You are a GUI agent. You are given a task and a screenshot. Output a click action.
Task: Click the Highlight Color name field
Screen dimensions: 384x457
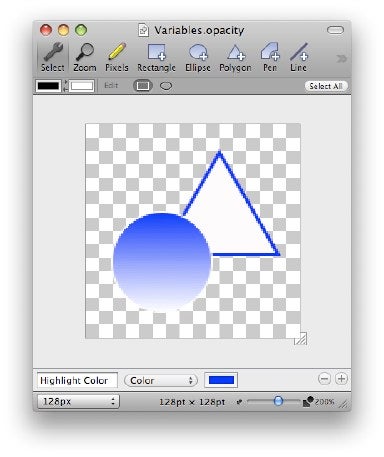[x=77, y=380]
